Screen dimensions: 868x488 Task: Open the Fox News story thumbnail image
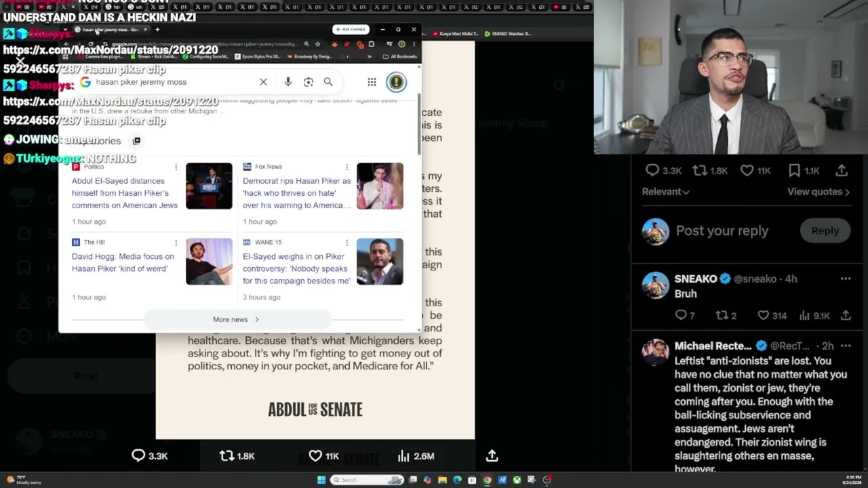[380, 186]
